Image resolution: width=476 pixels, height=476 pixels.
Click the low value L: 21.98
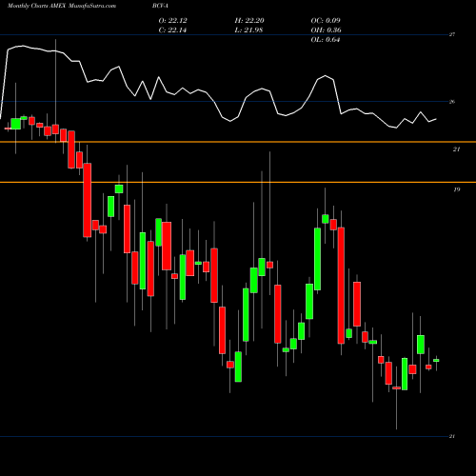(x=248, y=30)
